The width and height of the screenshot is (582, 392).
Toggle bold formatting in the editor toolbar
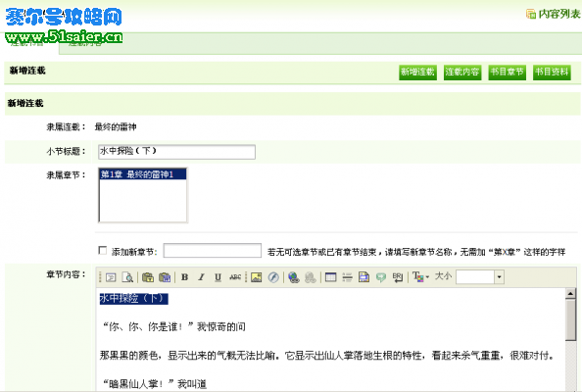tap(184, 277)
